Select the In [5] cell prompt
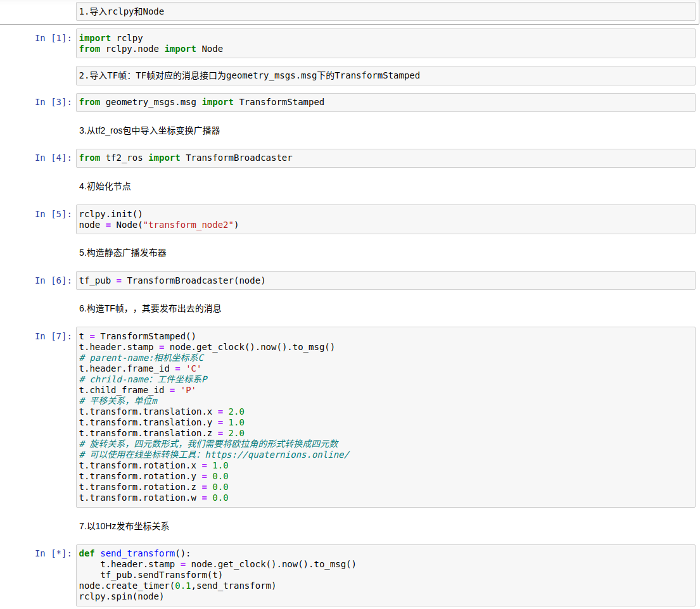 (53, 214)
